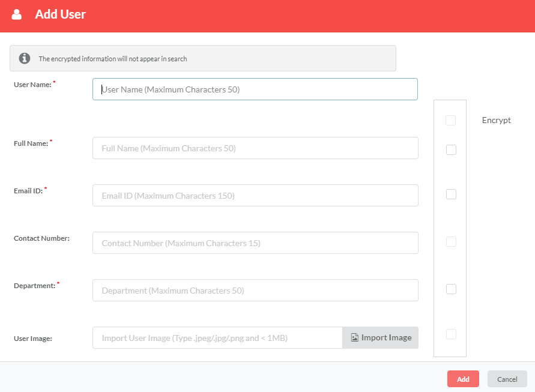The width and height of the screenshot is (535, 392).
Task: Click the encrypted information notice text
Action: click(113, 59)
